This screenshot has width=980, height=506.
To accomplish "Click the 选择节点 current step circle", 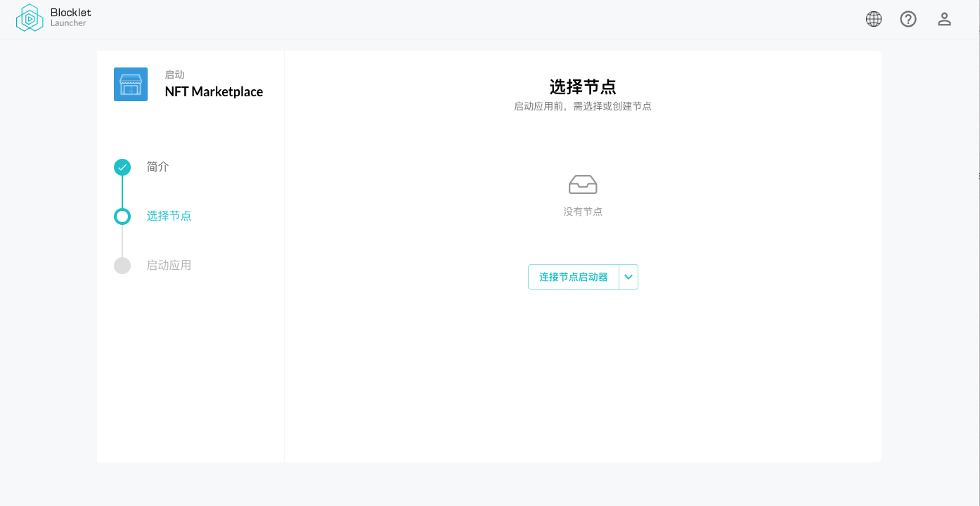I will 122,216.
